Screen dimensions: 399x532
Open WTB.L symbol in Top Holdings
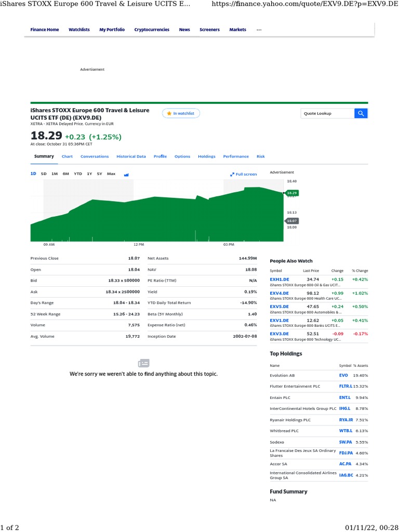345,431
